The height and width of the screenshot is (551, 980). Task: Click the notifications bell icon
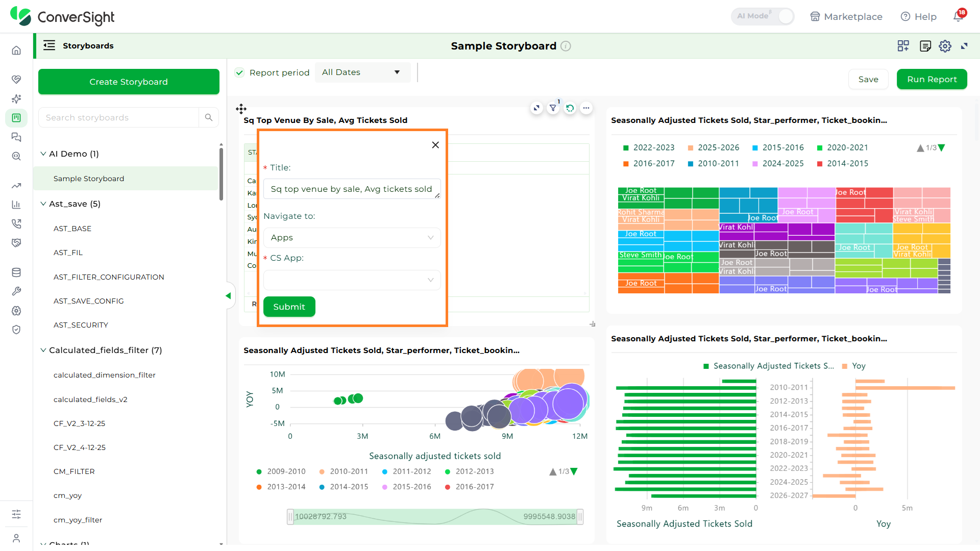pos(959,16)
